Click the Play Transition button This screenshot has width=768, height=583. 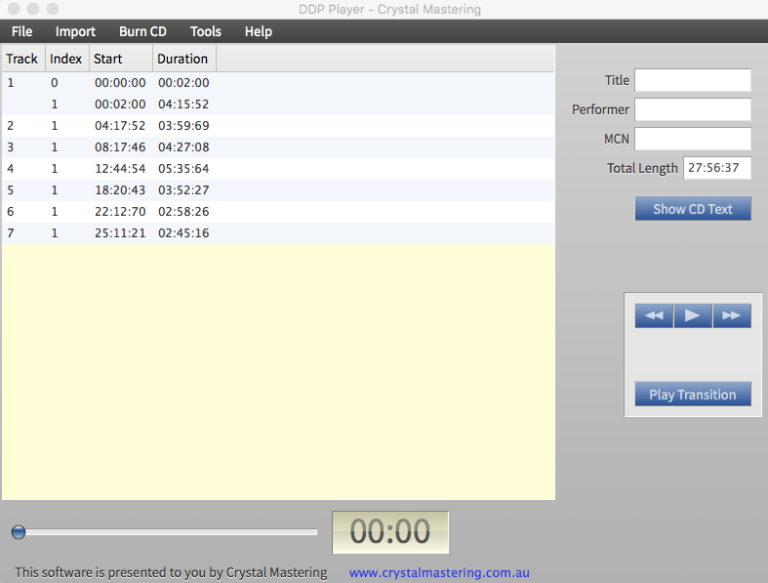pos(692,394)
